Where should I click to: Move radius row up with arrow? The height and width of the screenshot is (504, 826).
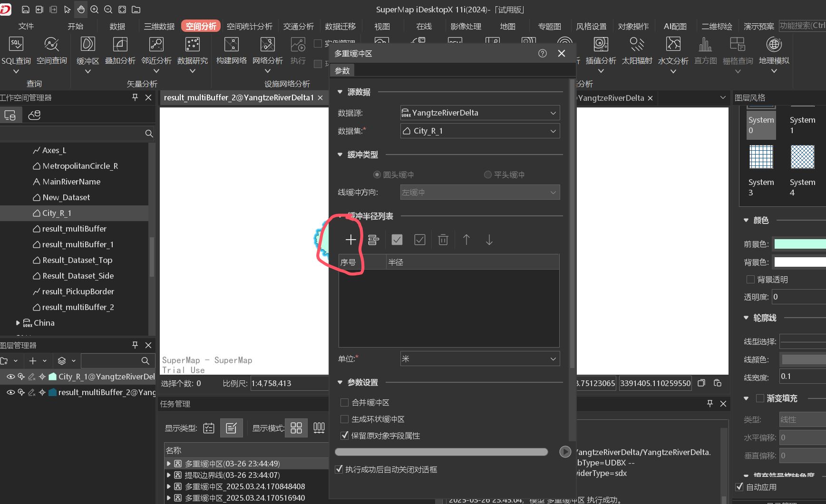point(466,240)
